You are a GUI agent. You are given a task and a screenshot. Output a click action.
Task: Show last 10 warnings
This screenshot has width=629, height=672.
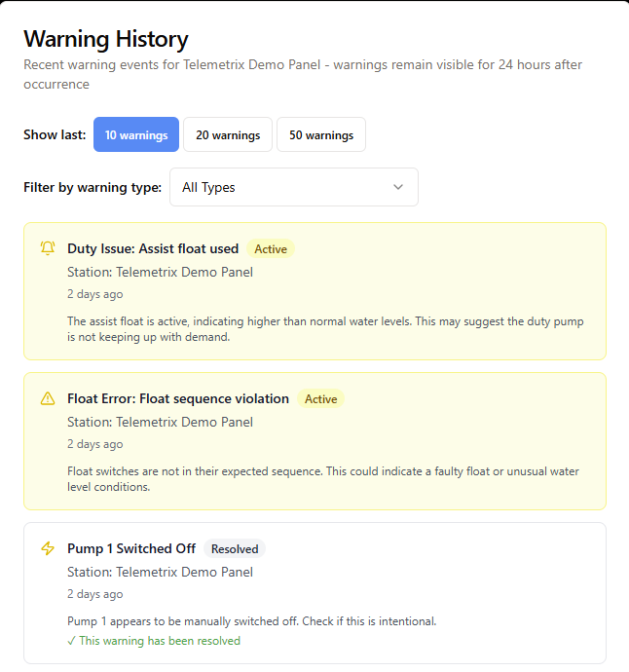136,134
